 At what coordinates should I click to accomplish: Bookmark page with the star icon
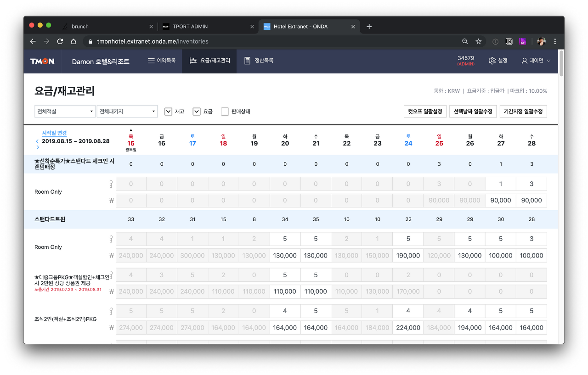tap(478, 41)
